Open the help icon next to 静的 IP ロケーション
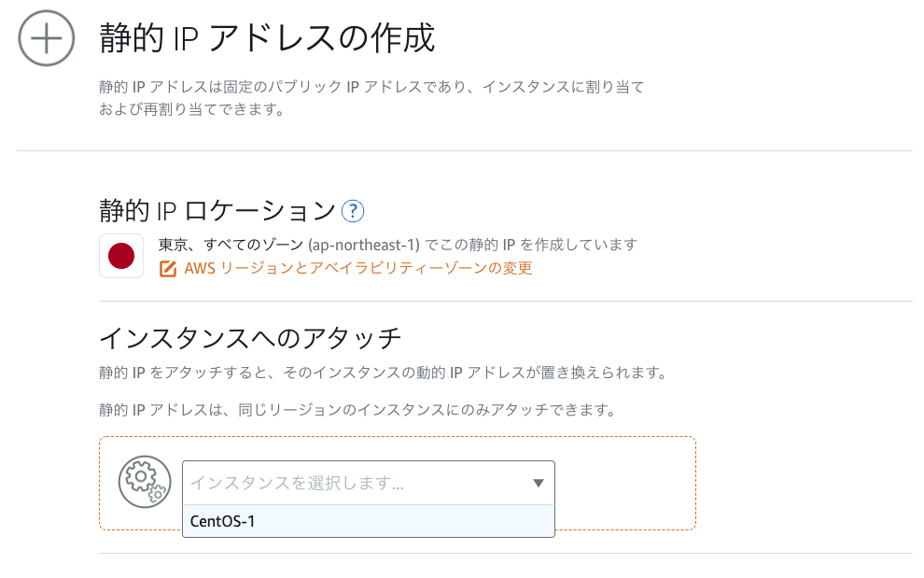This screenshot has height=578, width=924. pos(353,211)
